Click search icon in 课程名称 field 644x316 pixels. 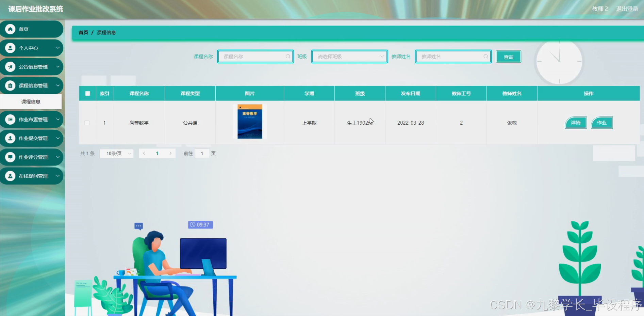[288, 57]
